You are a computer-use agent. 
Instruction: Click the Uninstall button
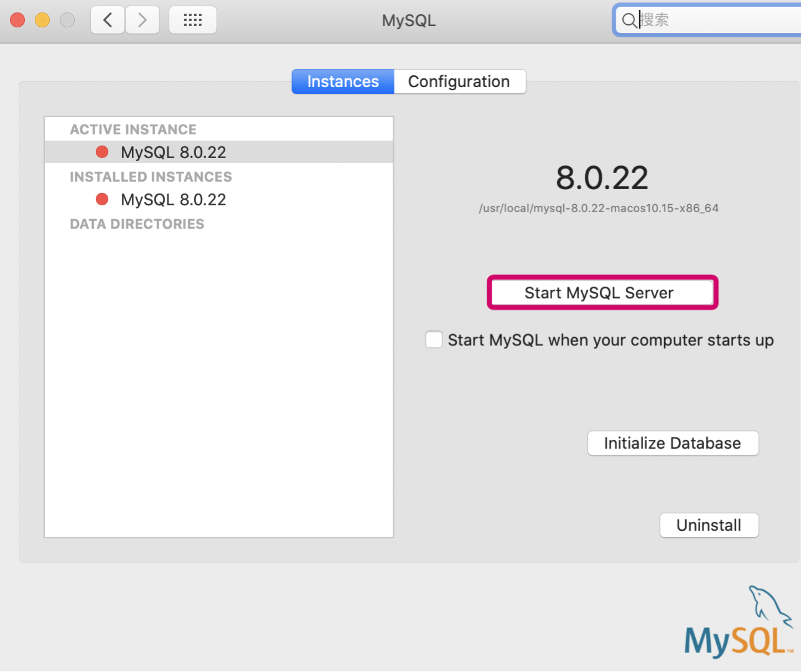pos(709,525)
